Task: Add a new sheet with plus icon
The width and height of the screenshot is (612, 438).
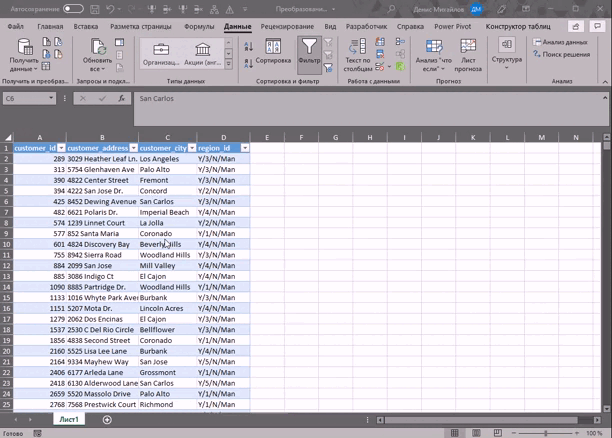Action: [107, 420]
